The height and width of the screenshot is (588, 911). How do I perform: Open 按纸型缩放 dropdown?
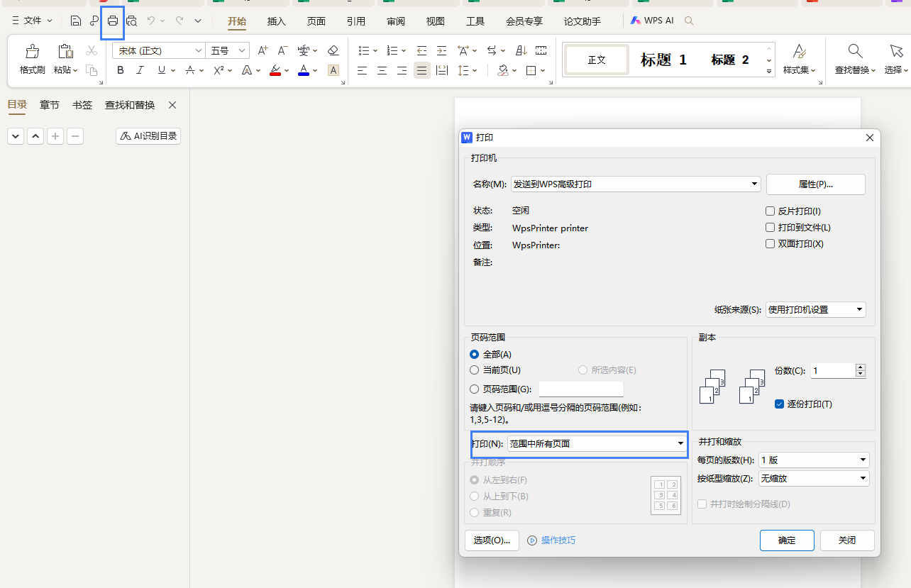click(x=814, y=478)
